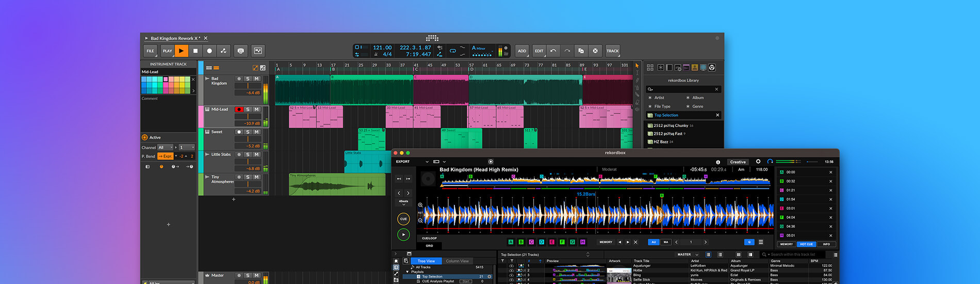This screenshot has height=284, width=980.
Task: Disarm record on the Mid-Lead track
Action: click(239, 109)
